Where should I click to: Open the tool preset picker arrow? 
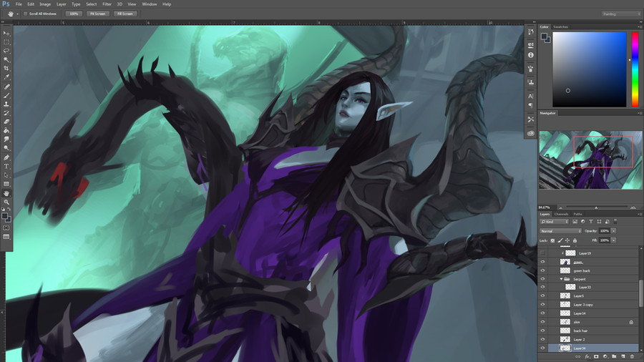17,14
